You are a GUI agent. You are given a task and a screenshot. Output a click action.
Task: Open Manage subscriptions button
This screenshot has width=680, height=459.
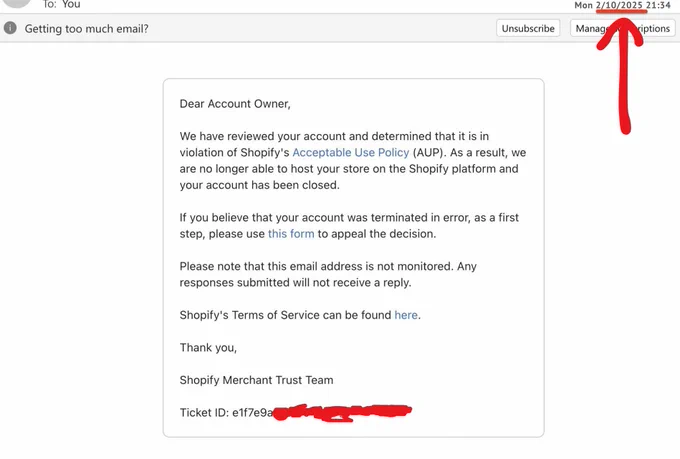tap(622, 28)
